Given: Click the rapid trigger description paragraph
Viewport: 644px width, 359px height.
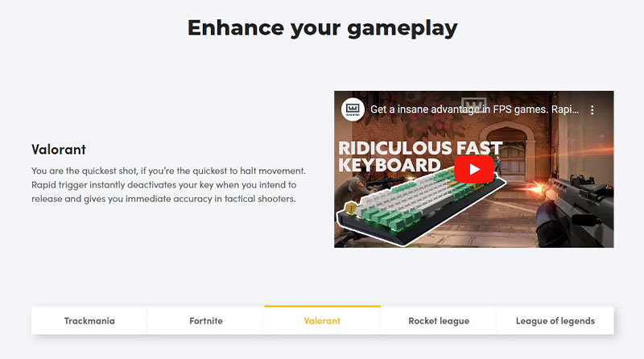Looking at the screenshot, I should [x=168, y=185].
